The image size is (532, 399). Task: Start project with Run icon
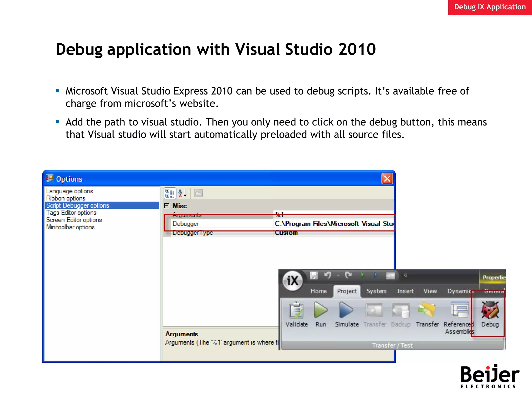pyautogui.click(x=321, y=314)
